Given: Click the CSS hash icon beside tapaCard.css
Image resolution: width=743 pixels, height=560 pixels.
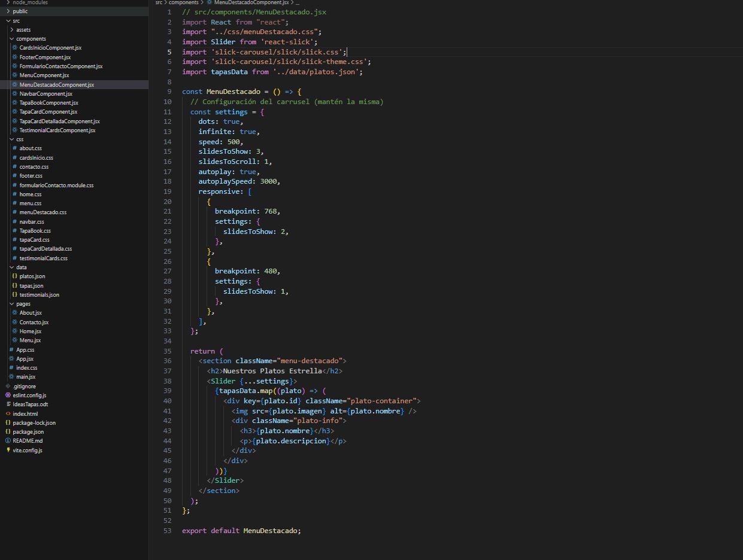Looking at the screenshot, I should (14, 240).
